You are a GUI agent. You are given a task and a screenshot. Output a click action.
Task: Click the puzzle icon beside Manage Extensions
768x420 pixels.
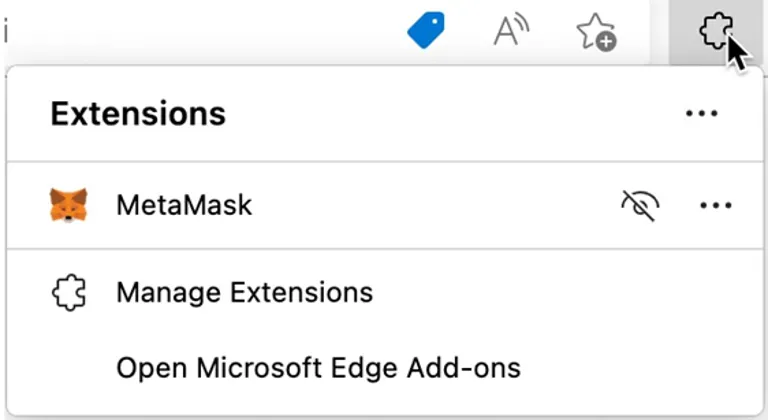click(x=69, y=293)
